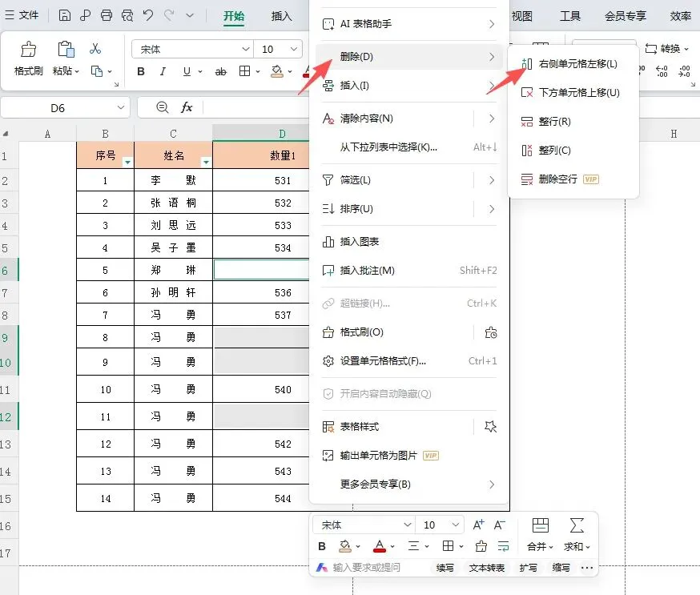This screenshot has width=700, height=595.
Task: Click the borders icon in ribbon
Action: point(244,71)
